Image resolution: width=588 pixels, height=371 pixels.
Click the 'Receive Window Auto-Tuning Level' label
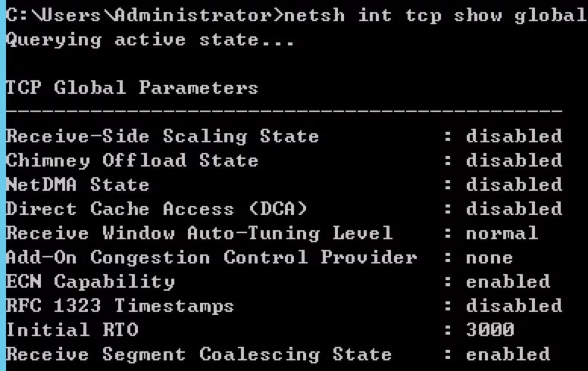pos(199,233)
